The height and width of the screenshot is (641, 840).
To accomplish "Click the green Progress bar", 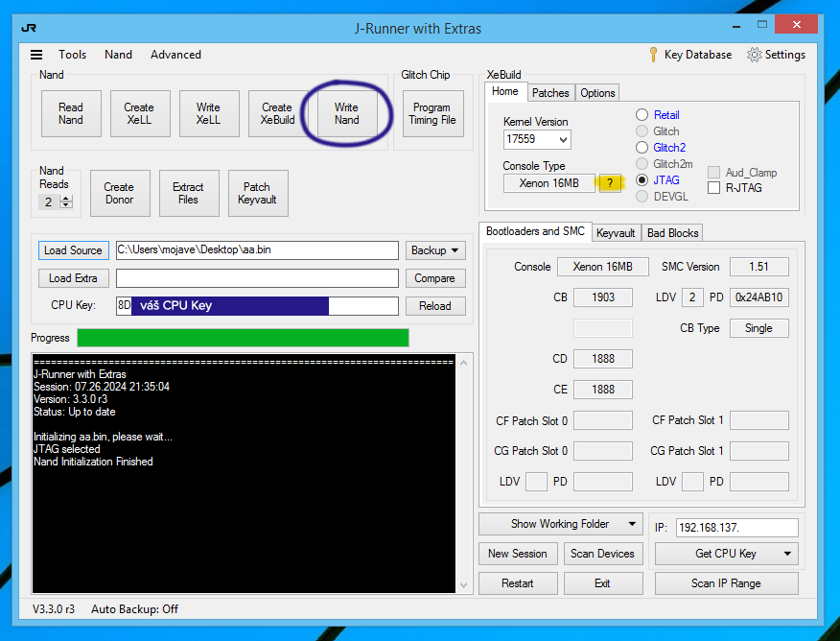I will [x=243, y=338].
